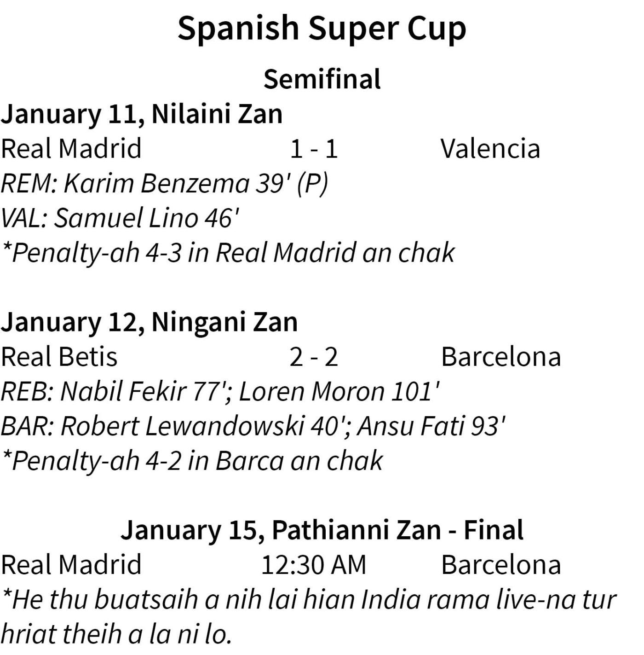Click the January 15 Pathianni Zan Final heading
Image resolution: width=644 pixels, height=655 pixels.
coord(322,530)
